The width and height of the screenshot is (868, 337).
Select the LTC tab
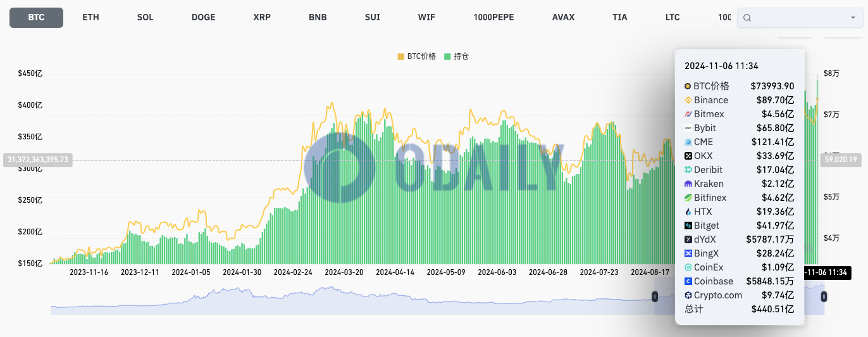coord(673,18)
